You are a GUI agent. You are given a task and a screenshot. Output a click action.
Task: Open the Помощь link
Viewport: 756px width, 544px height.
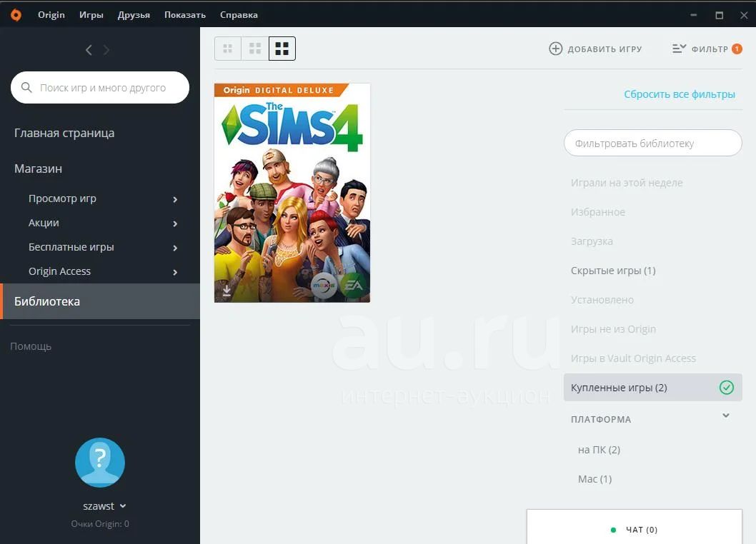pos(31,346)
